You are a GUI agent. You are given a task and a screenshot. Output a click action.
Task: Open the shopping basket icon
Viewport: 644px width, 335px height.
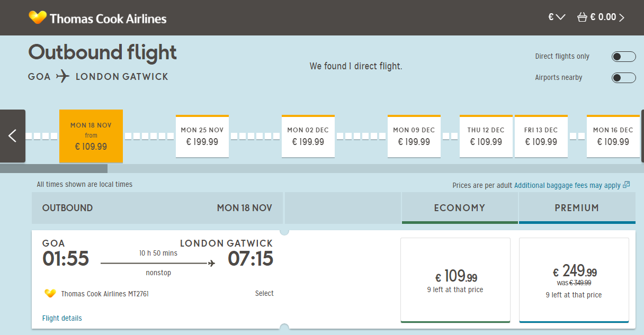pyautogui.click(x=582, y=17)
